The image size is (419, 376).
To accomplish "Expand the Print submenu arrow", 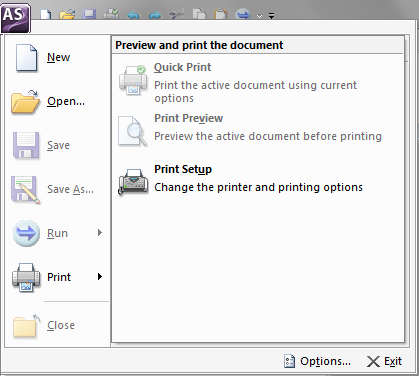I will [x=100, y=277].
